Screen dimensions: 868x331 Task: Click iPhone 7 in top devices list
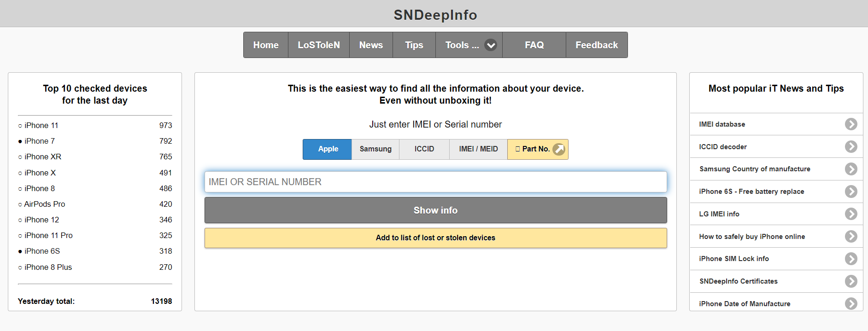tap(40, 141)
